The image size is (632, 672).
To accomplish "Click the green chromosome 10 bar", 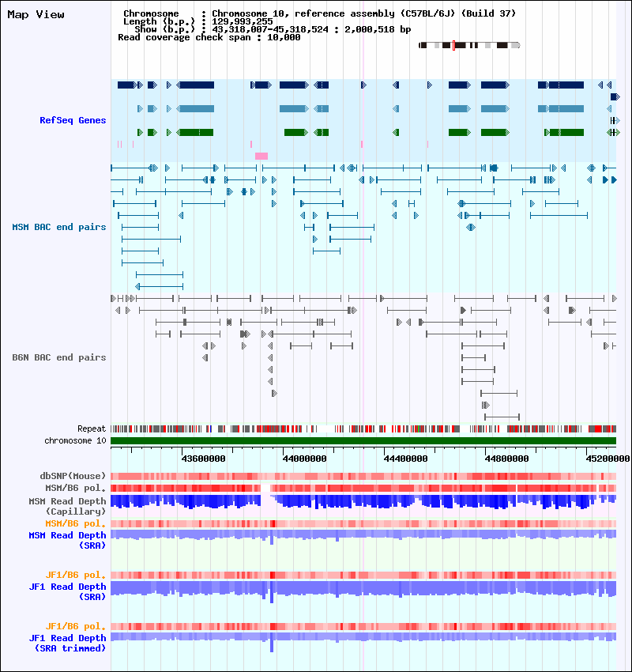I will 363,440.
